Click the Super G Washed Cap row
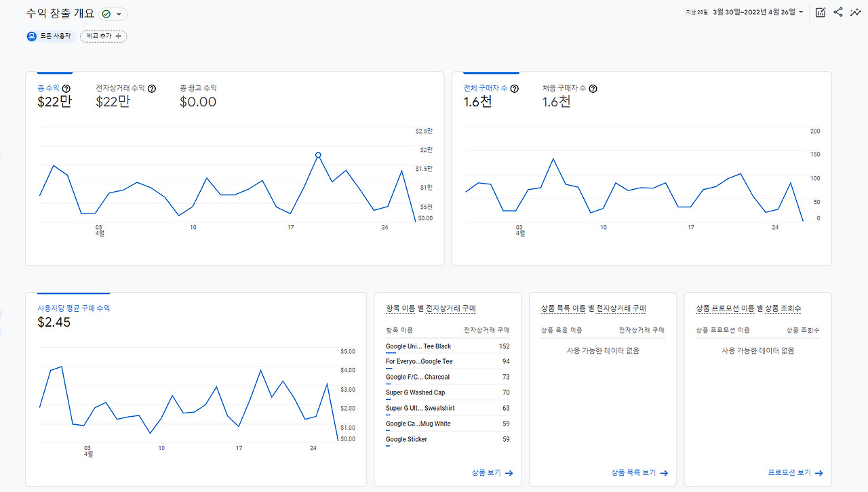Screen dimensions: 868x492 pos(448,393)
